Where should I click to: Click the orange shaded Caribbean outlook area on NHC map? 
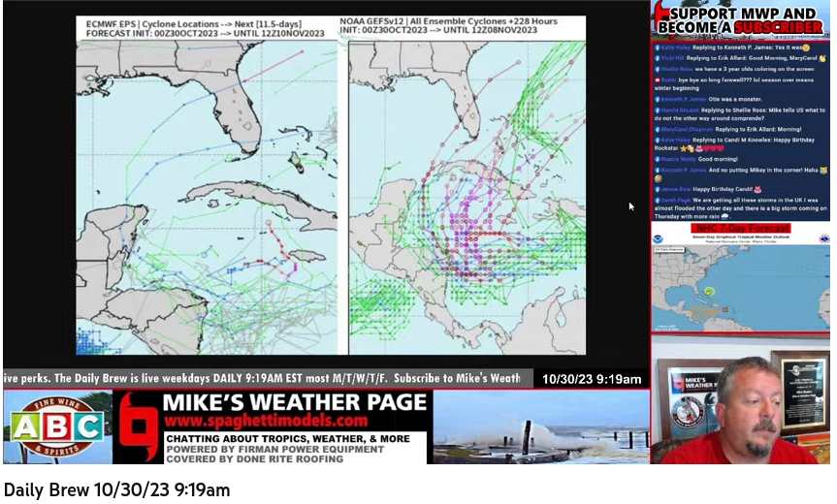(706, 310)
